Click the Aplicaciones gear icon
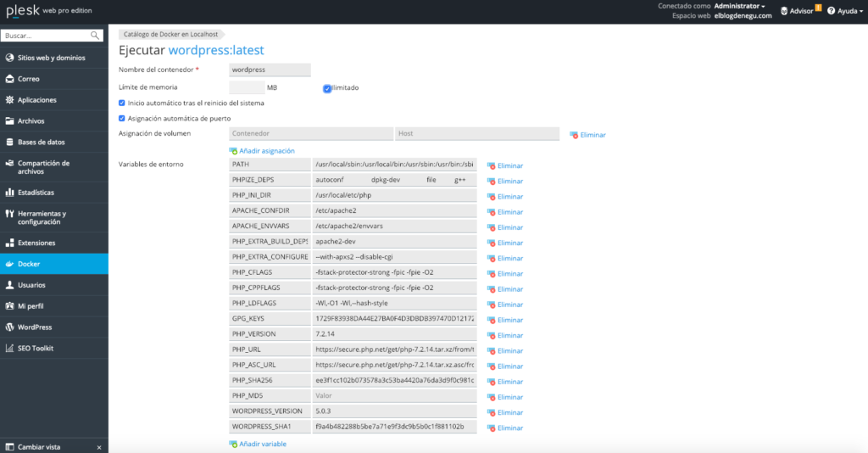Image resolution: width=868 pixels, height=453 pixels. 9,100
